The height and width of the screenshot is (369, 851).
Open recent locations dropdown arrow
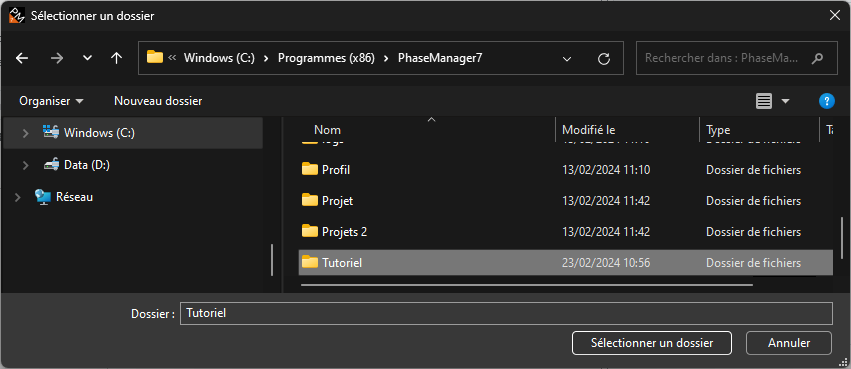click(87, 58)
